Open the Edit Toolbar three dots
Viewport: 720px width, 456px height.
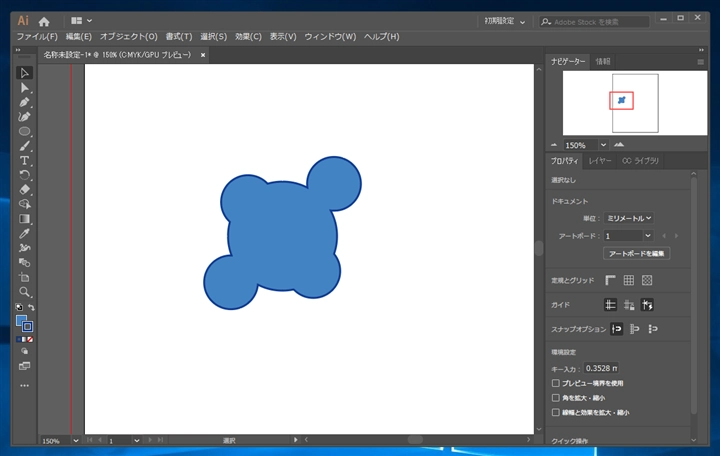coord(24,386)
